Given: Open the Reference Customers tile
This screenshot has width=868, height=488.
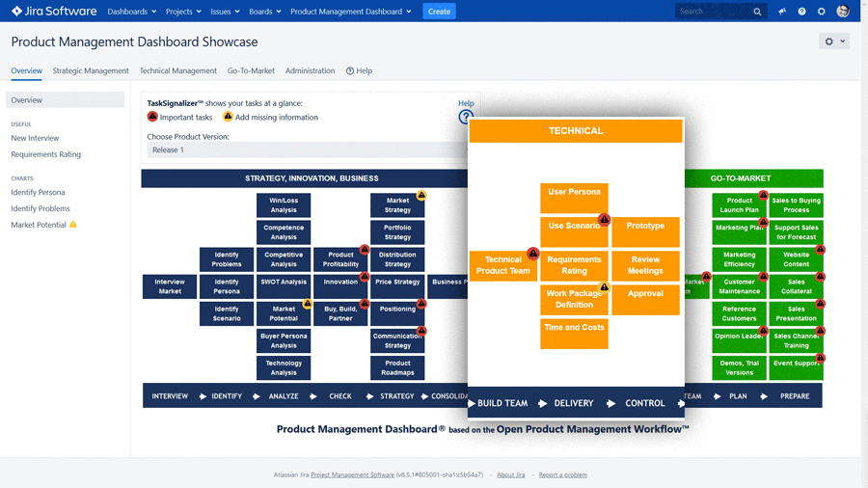Looking at the screenshot, I should (x=739, y=313).
